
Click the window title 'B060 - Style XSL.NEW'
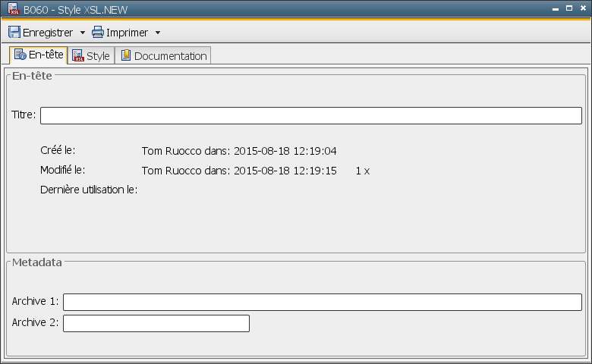click(x=74, y=9)
